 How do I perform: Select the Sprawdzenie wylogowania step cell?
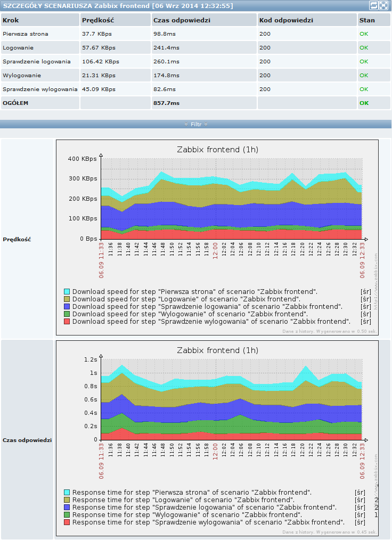click(40, 89)
